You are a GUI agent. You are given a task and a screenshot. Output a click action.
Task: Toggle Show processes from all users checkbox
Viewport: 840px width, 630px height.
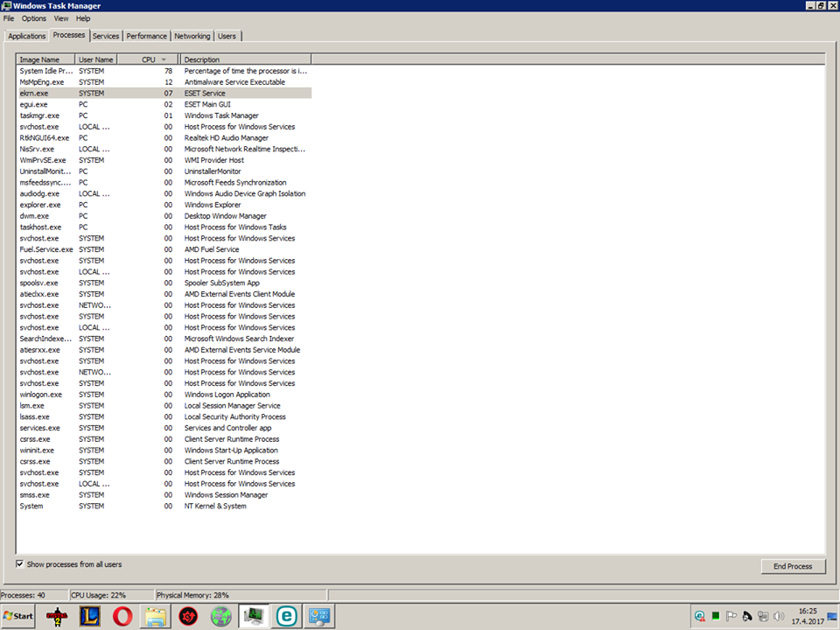click(x=20, y=564)
